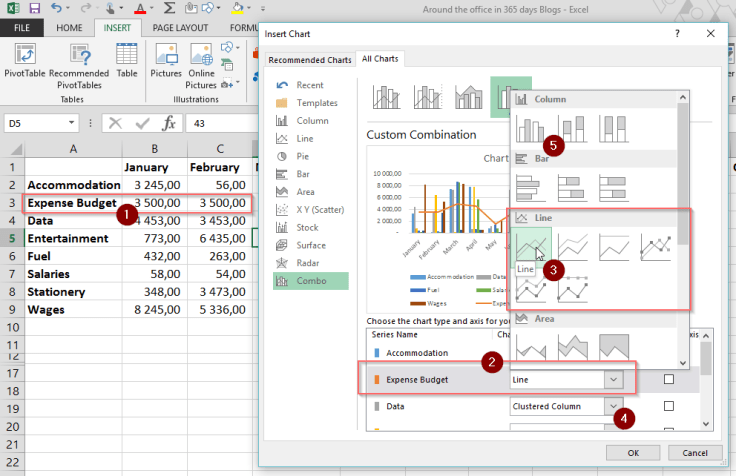The image size is (736, 476).
Task: Expand Clustered Column dropdown for Data series
Action: point(611,407)
